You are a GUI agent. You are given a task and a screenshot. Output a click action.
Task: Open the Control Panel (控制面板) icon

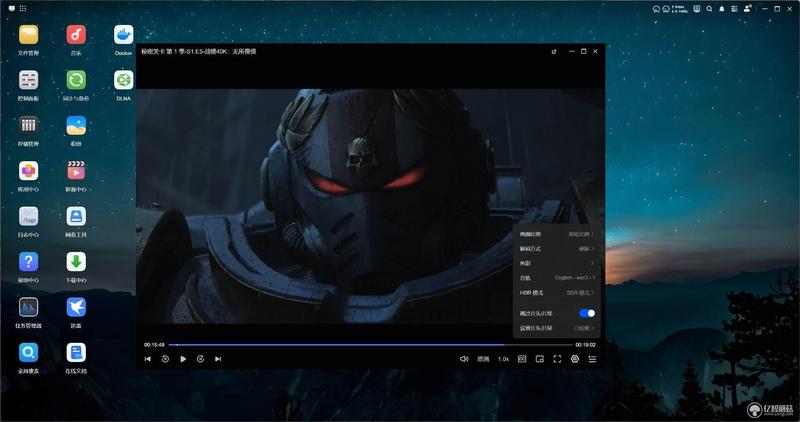(29, 80)
